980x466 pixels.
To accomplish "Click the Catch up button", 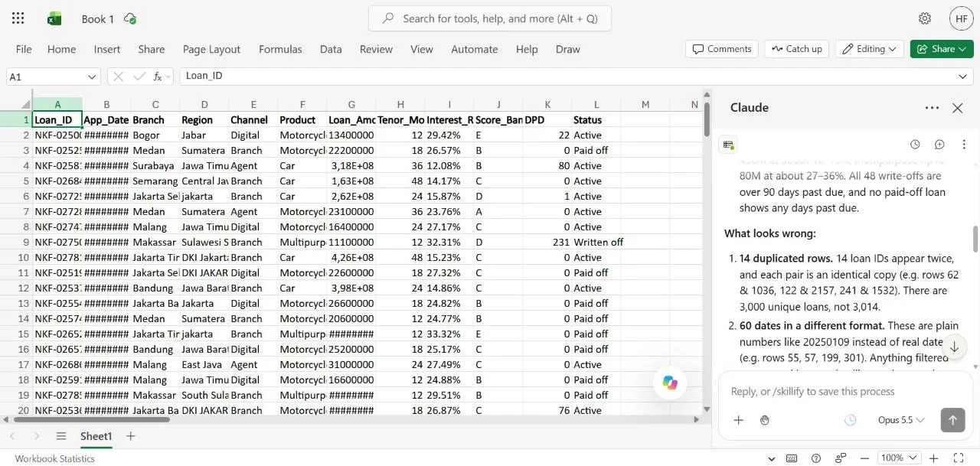I will (x=797, y=49).
